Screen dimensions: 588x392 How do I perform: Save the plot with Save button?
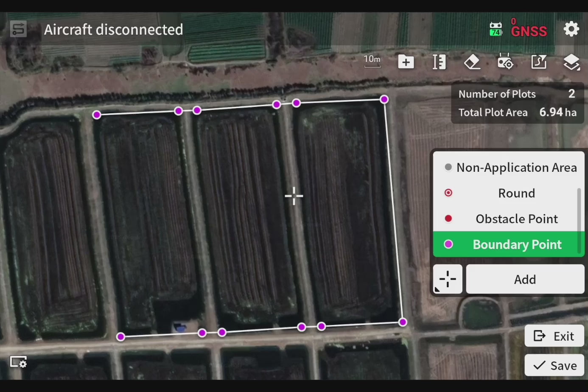click(x=554, y=365)
